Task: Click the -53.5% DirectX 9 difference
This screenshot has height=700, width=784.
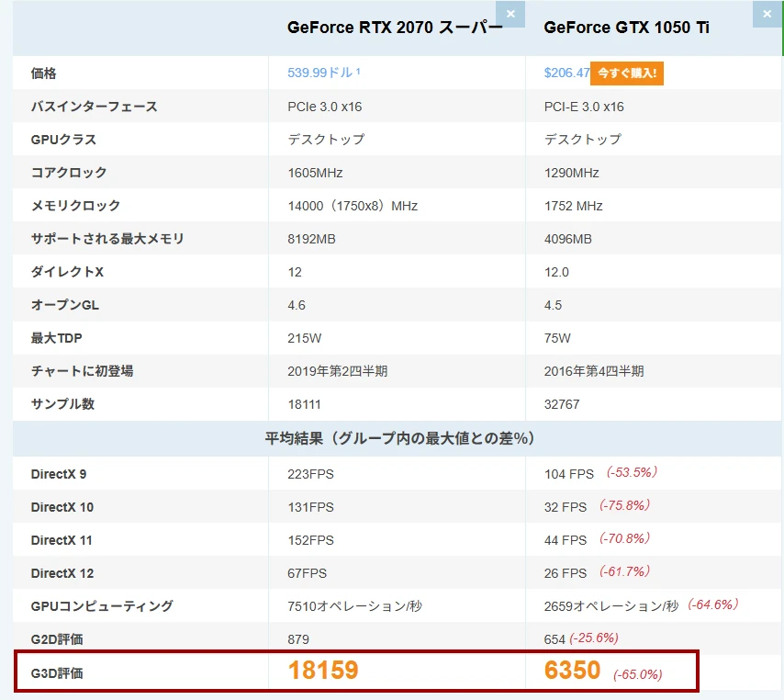Action: pos(632,473)
